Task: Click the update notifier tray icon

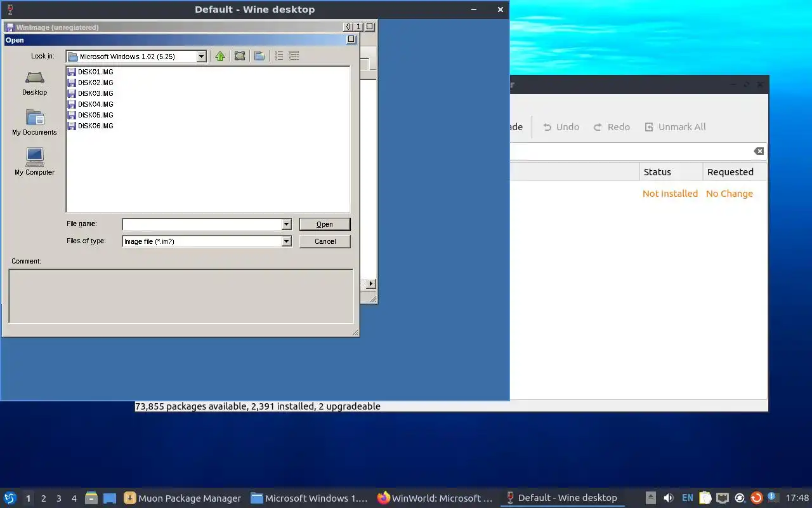Action: click(756, 498)
